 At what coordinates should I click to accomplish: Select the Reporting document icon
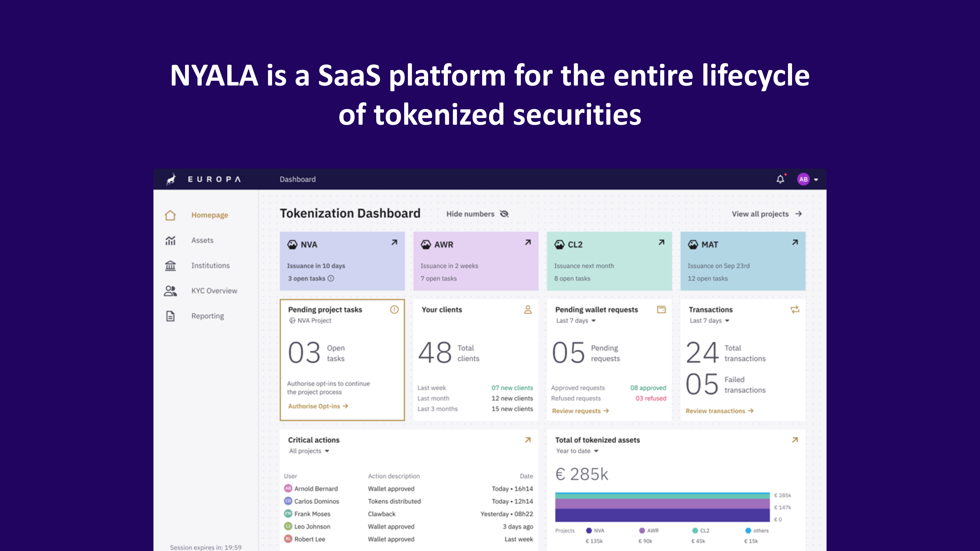pos(170,316)
